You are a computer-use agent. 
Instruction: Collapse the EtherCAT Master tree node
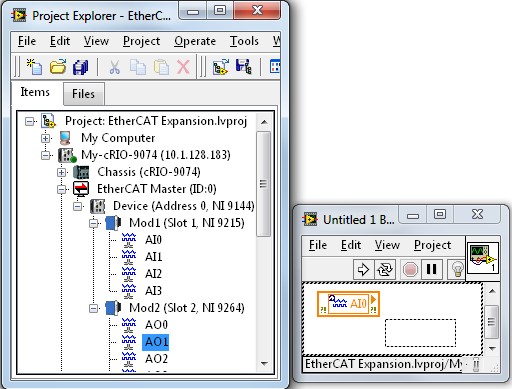(x=62, y=189)
